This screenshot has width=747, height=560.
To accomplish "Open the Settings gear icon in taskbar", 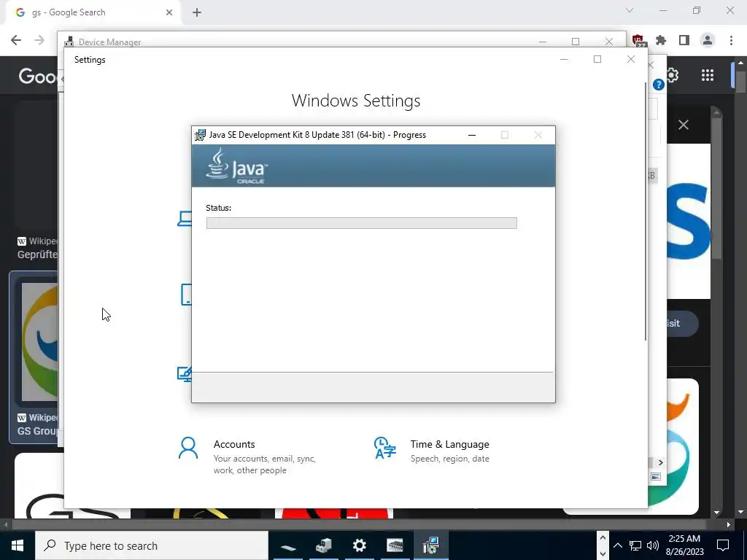I will click(359, 545).
